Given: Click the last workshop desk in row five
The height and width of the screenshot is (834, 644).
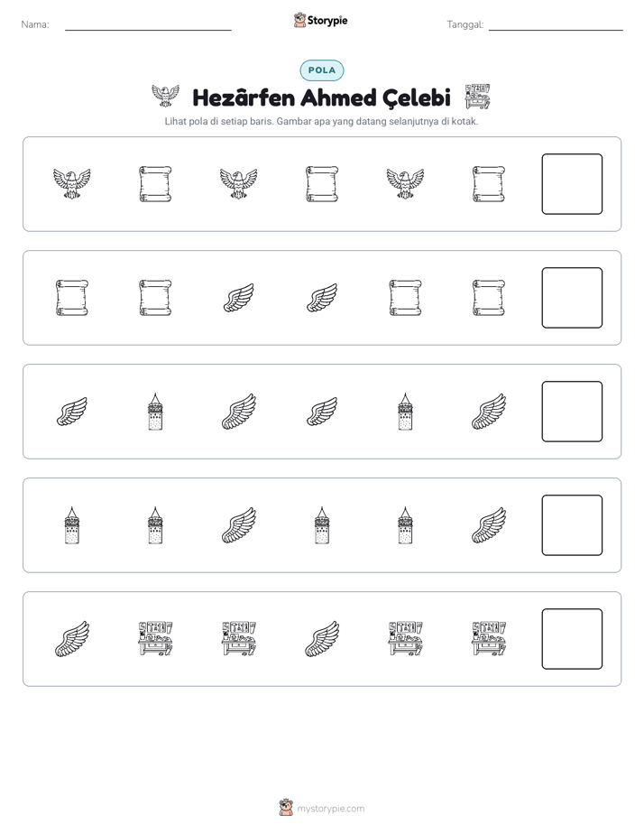Looking at the screenshot, I should [488, 639].
